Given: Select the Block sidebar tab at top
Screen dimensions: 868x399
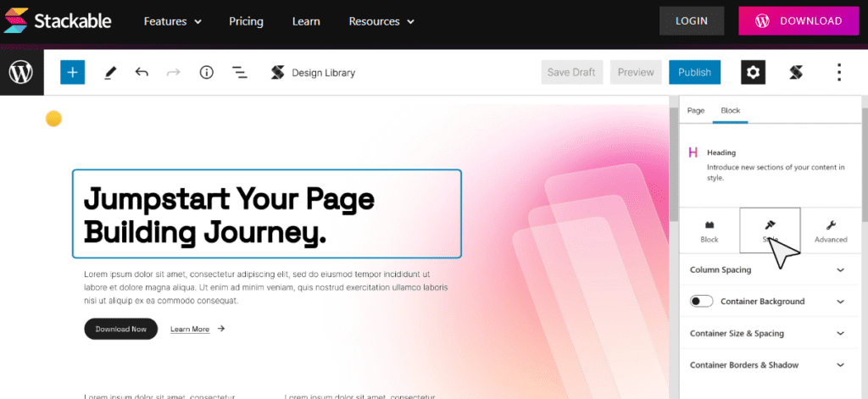Looking at the screenshot, I should point(730,110).
